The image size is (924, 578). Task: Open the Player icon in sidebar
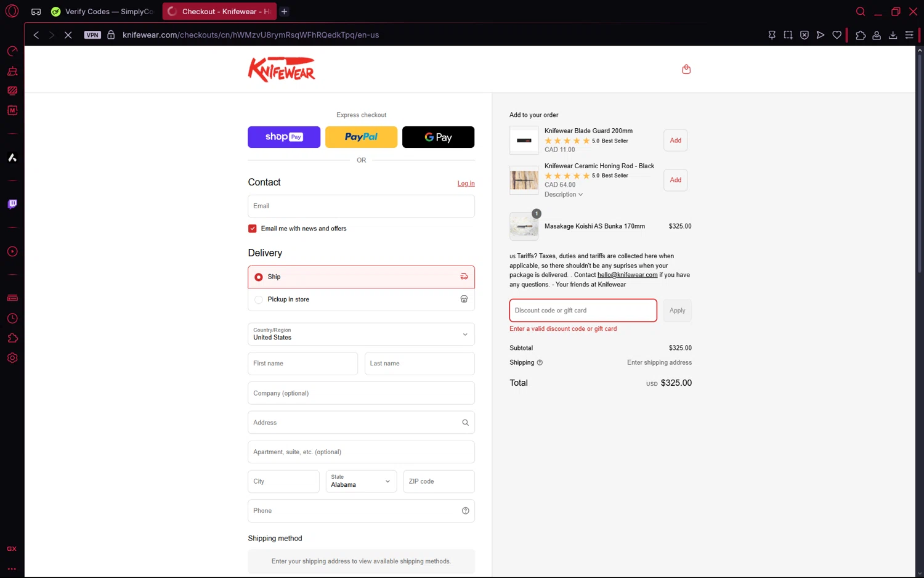[x=12, y=251]
